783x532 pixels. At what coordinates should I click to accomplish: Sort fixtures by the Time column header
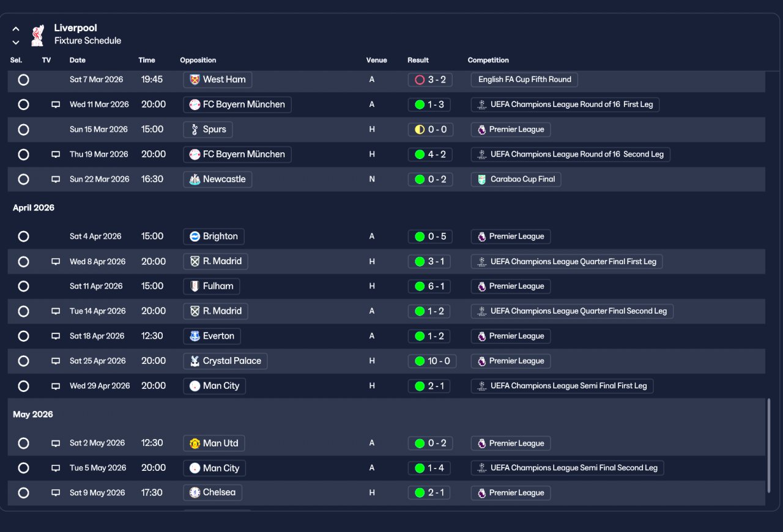pyautogui.click(x=147, y=60)
